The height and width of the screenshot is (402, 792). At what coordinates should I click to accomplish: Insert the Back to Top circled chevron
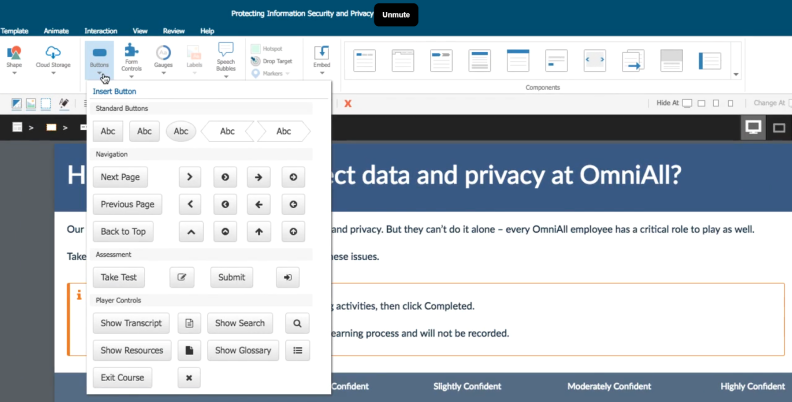[x=225, y=232]
